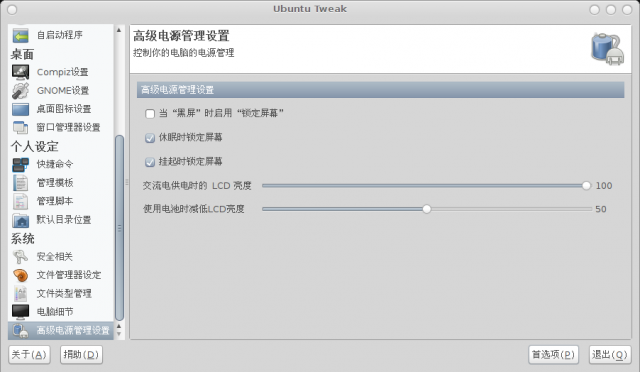Open 首选项(P) preferences button
Image resolution: width=640 pixels, height=372 pixels.
pyautogui.click(x=553, y=354)
